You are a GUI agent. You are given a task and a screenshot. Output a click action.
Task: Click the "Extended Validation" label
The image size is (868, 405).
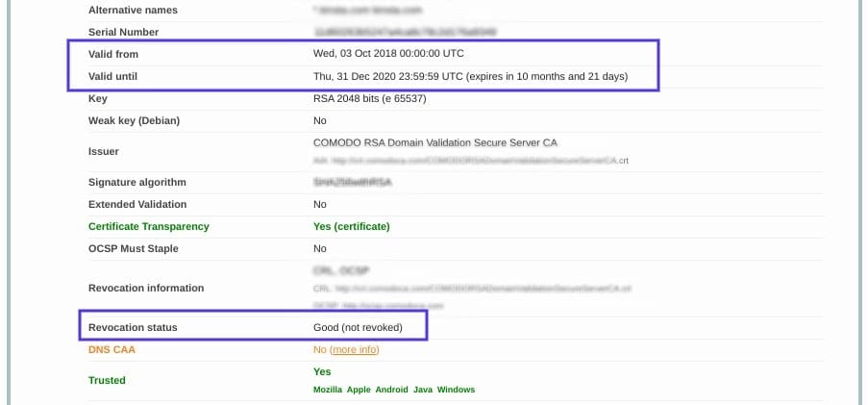pyautogui.click(x=137, y=204)
